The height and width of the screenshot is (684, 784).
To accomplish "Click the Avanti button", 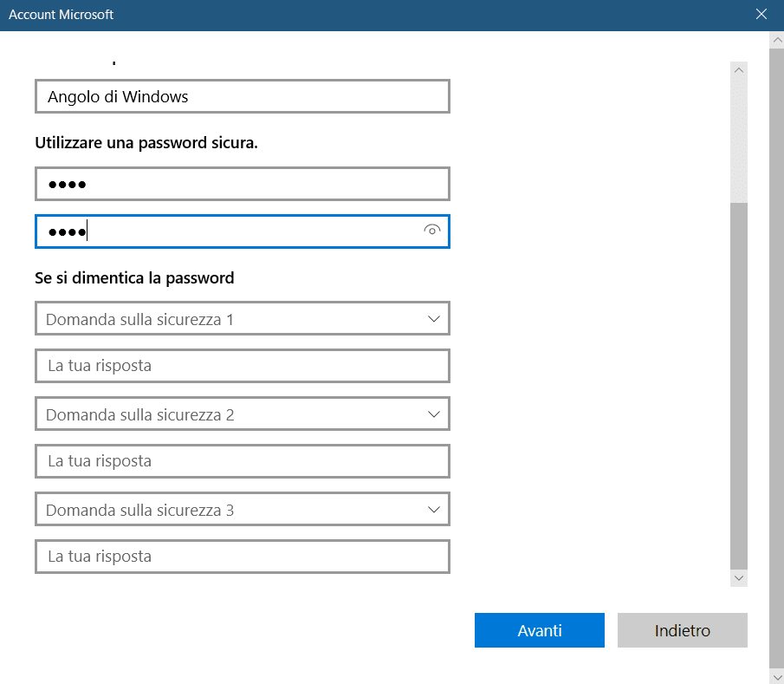I will click(539, 630).
